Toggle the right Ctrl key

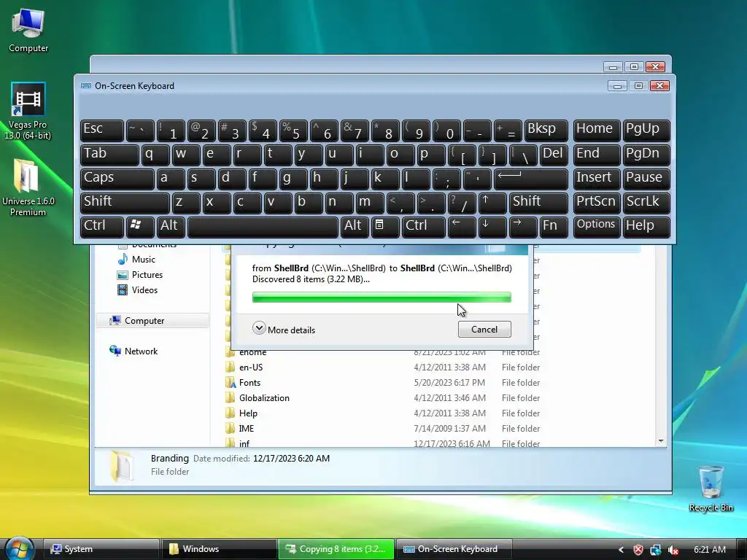[423, 227]
